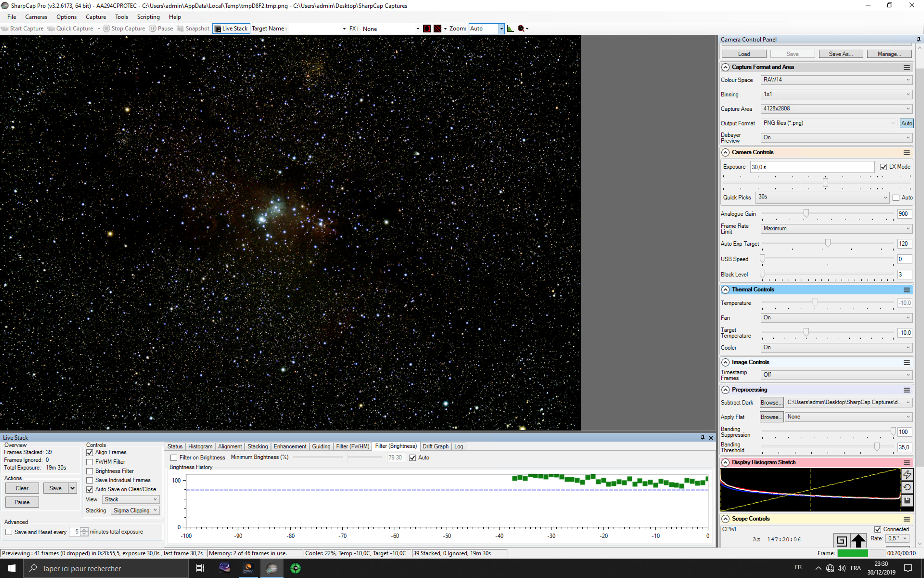Untick the Auto minimum brightness checkbox
This screenshot has width=924, height=578.
pos(412,458)
